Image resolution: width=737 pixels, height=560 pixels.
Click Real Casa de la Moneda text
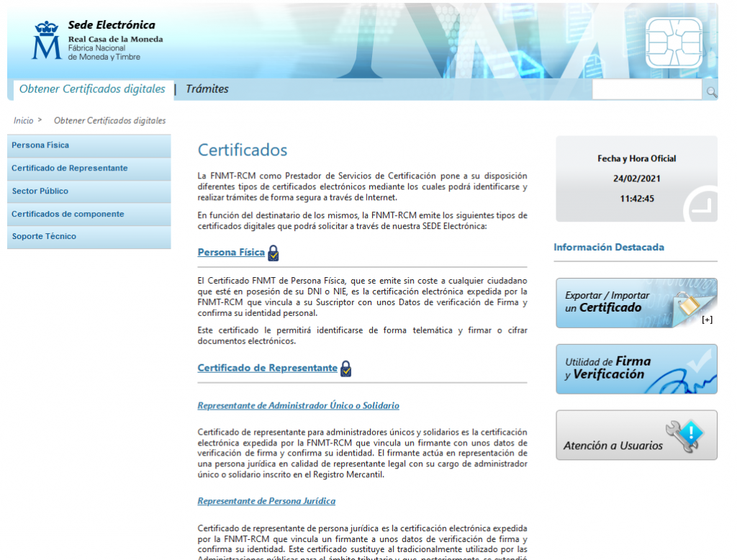point(116,40)
